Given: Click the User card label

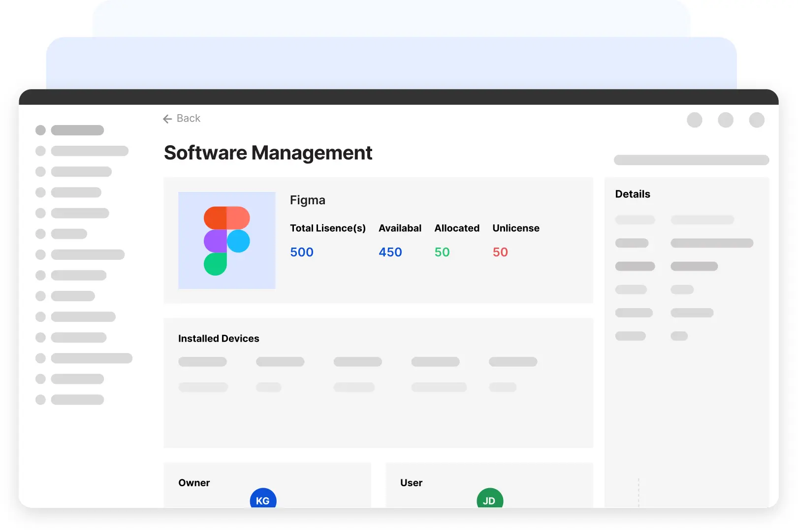Looking at the screenshot, I should pos(411,483).
